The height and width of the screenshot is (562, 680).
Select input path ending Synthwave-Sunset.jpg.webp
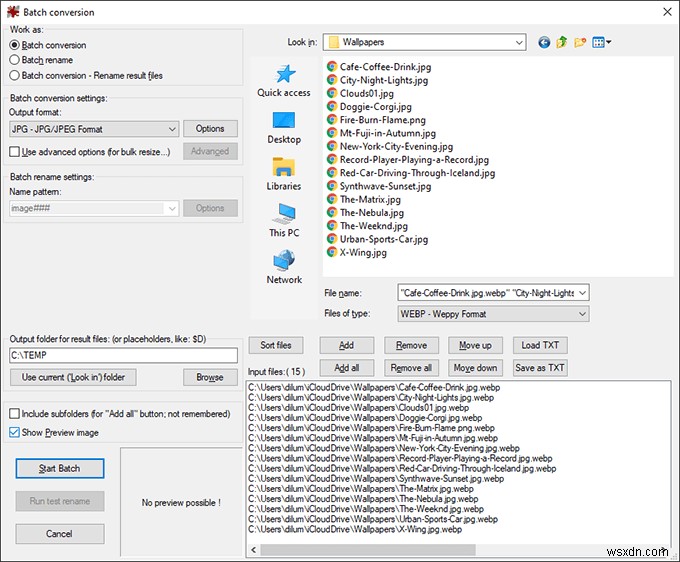(376, 479)
